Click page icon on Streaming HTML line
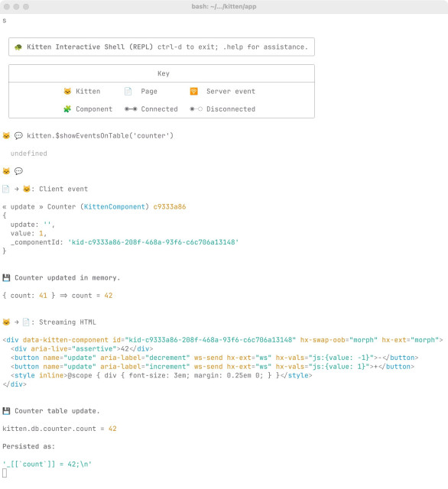The width and height of the screenshot is (448, 489). [x=26, y=322]
